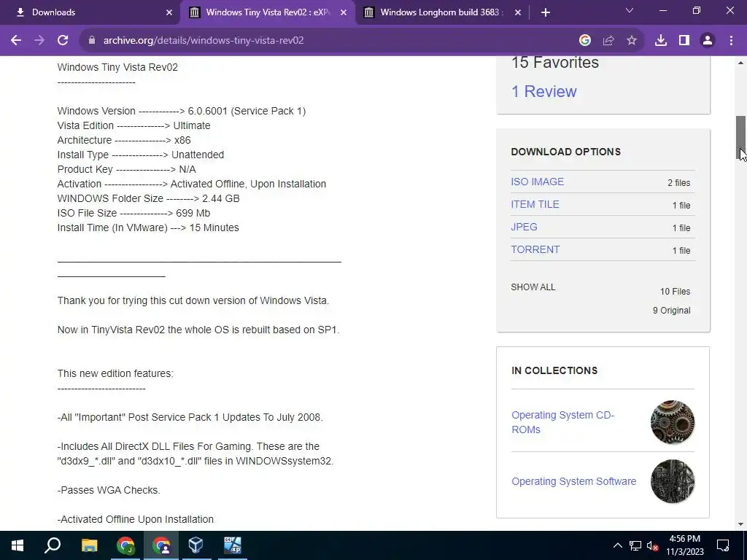
Task: Open the active Chrome profile taskbar icon
Action: click(x=161, y=545)
